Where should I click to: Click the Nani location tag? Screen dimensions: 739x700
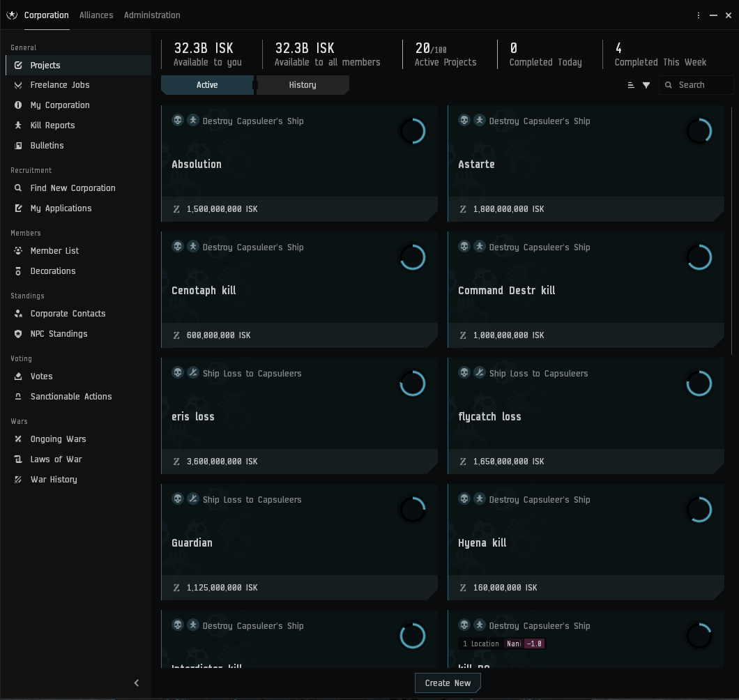coord(514,644)
